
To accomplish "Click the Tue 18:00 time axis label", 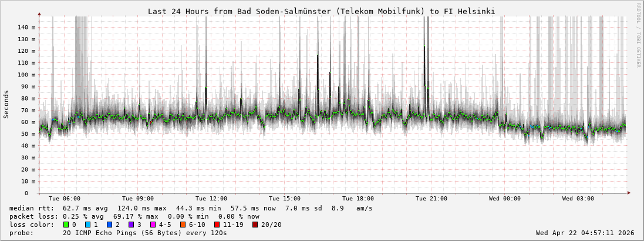I will tap(358, 199).
